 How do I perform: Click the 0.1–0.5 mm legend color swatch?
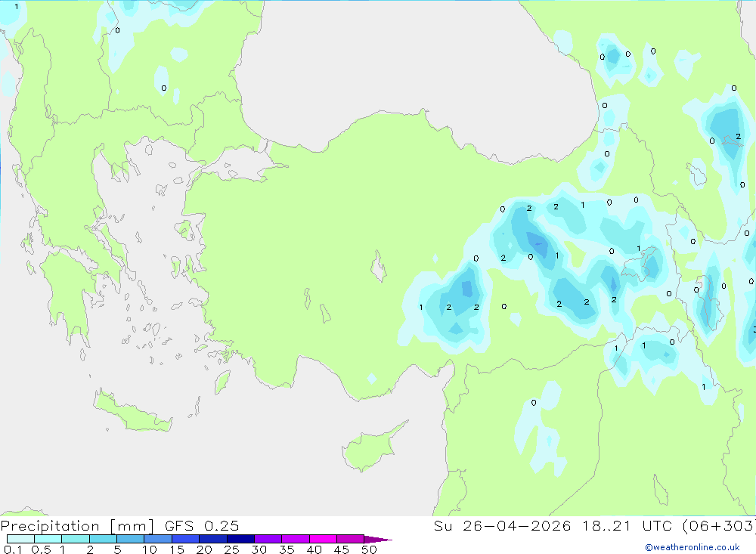click(20, 539)
